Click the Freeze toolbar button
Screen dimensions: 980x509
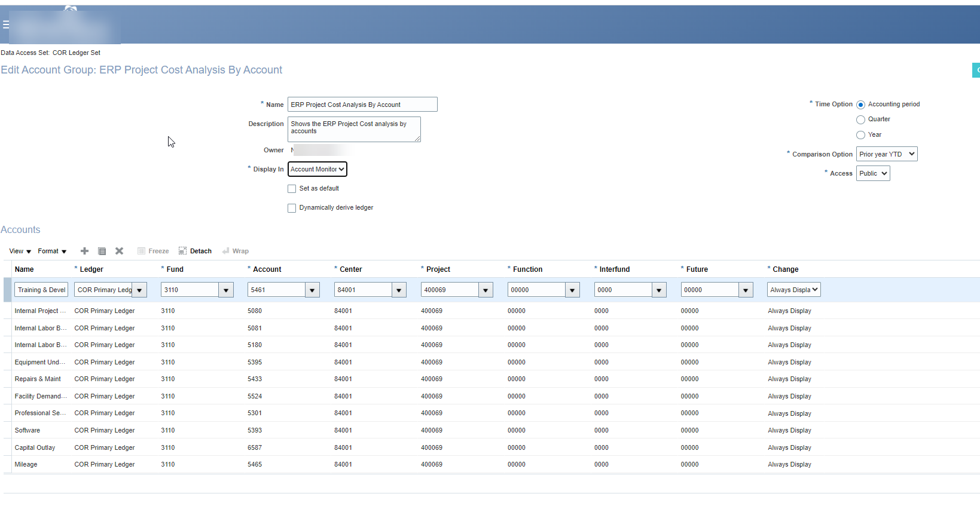(153, 251)
